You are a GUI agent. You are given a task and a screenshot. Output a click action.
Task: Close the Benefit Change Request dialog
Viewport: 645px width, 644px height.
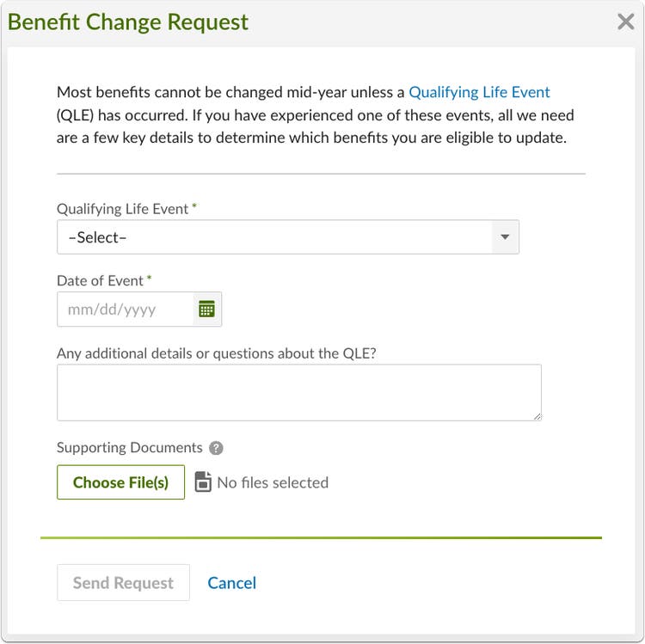click(x=625, y=21)
